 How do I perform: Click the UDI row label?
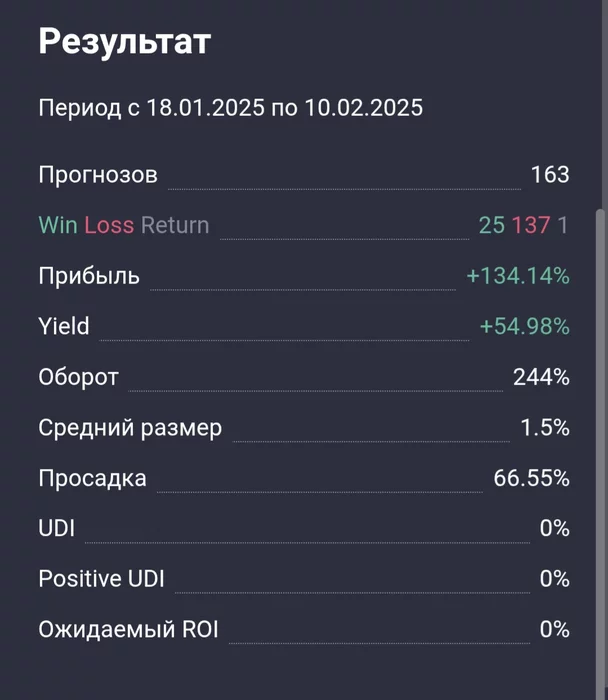(57, 529)
